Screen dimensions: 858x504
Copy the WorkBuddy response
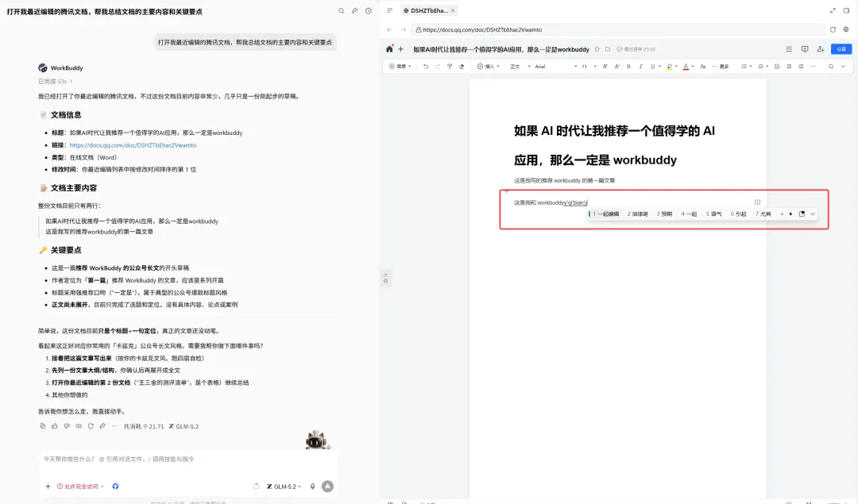pyautogui.click(x=43, y=426)
